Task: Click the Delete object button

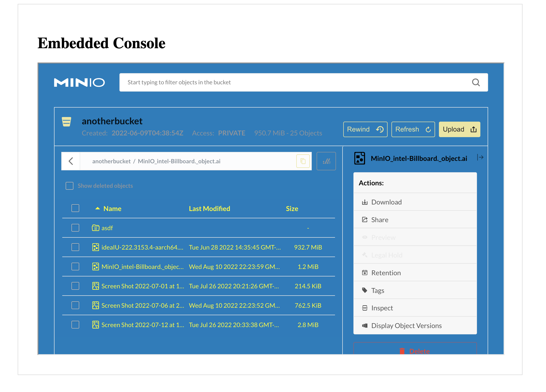Action: click(415, 349)
